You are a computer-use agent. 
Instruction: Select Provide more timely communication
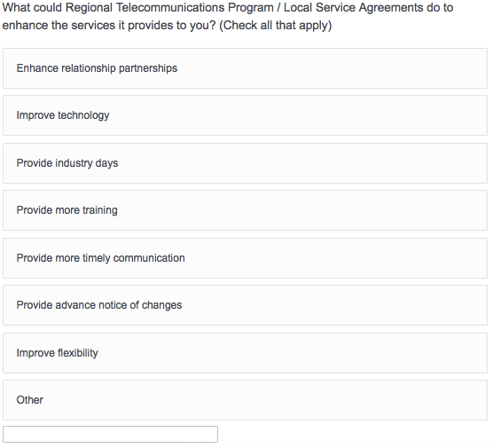[245, 258]
